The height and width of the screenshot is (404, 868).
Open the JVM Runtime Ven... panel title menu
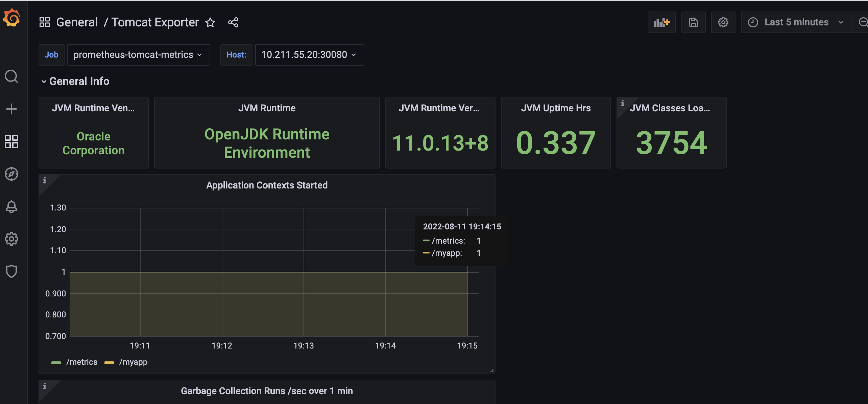coord(93,108)
